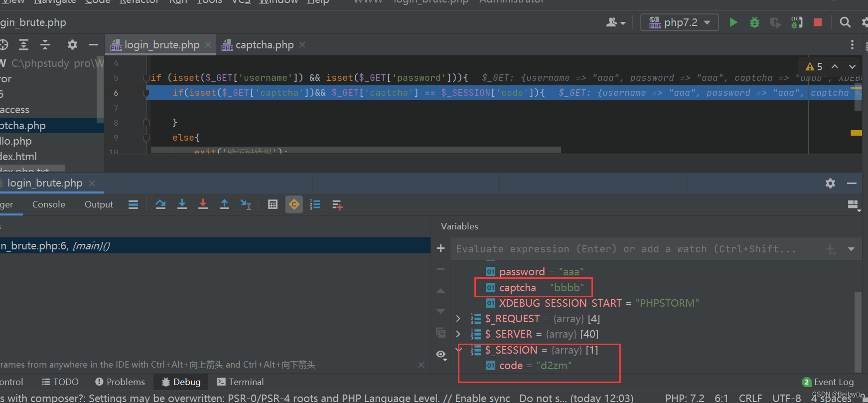Image resolution: width=868 pixels, height=403 pixels.
Task: Select the captcha = "bbbb" variable
Action: (535, 288)
